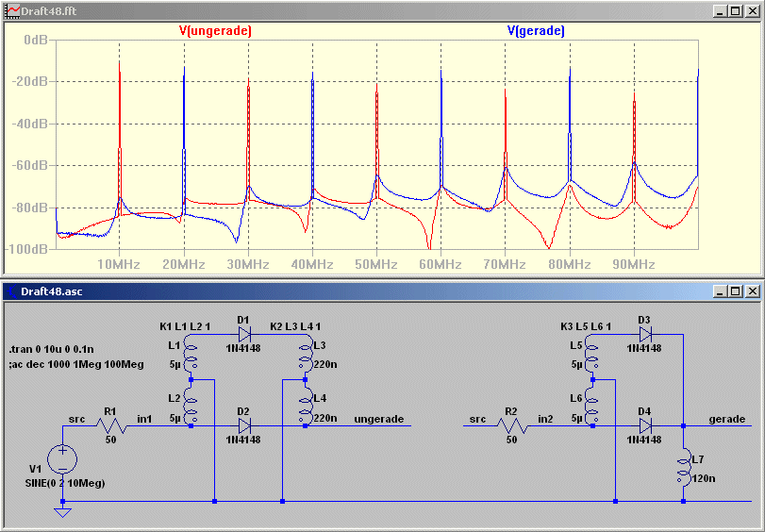Maximize the Draft48.asc window
The width and height of the screenshot is (765, 532).
coord(736,291)
